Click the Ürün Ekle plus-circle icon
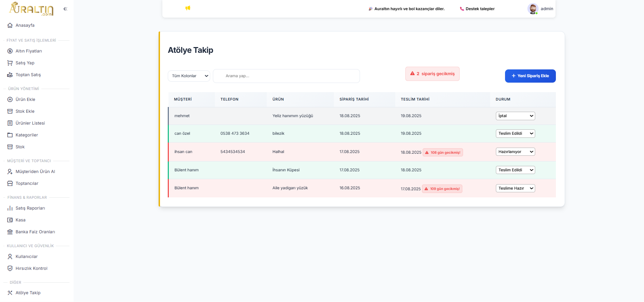The image size is (644, 302). coord(10,100)
